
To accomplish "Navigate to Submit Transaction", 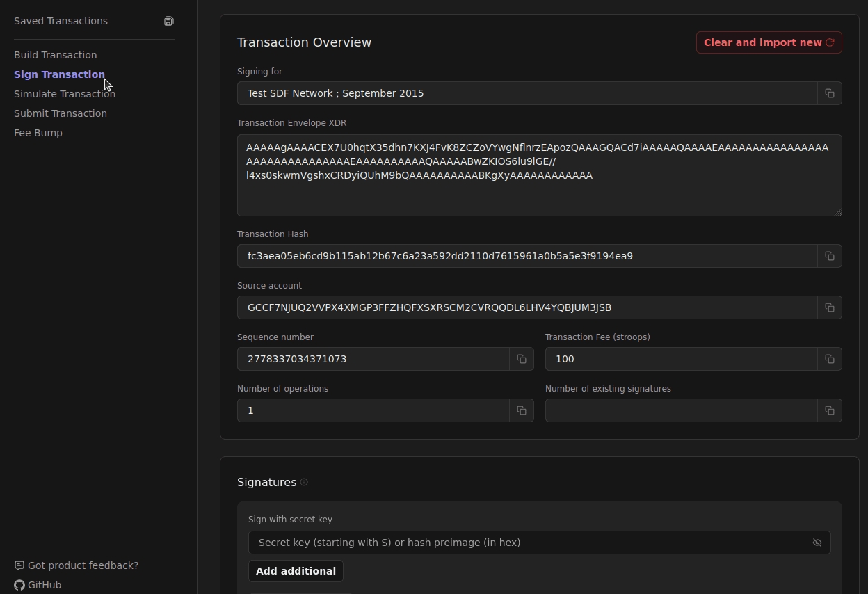I will [61, 113].
